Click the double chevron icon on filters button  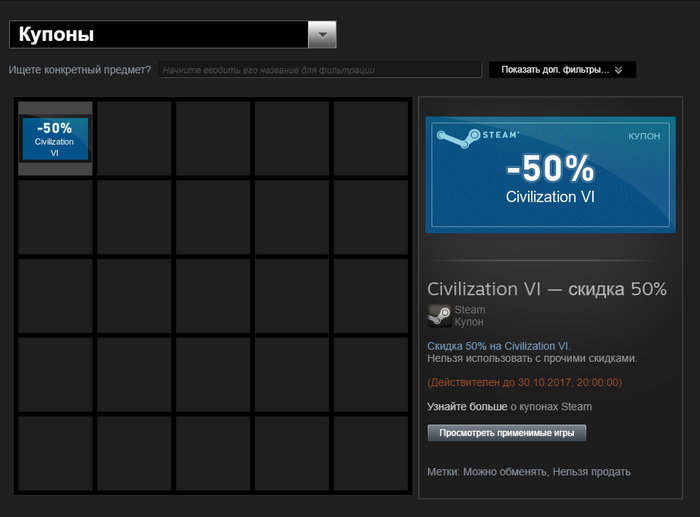(x=619, y=70)
